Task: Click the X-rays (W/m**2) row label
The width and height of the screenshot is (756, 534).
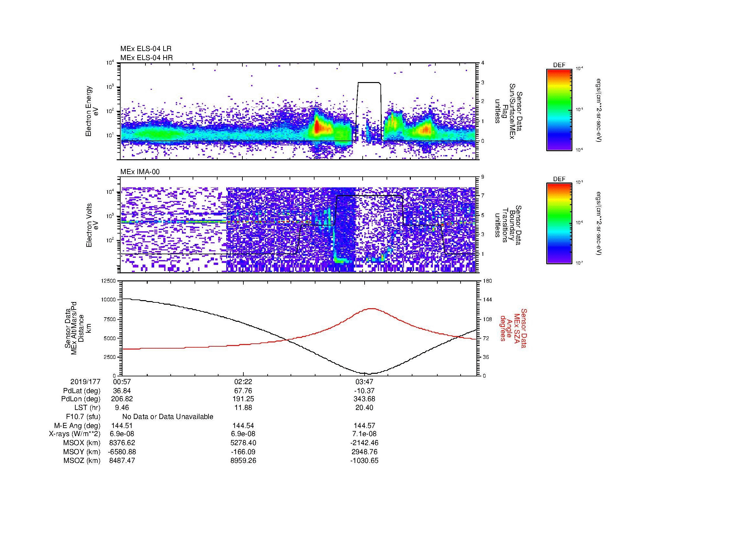Action: tap(74, 434)
